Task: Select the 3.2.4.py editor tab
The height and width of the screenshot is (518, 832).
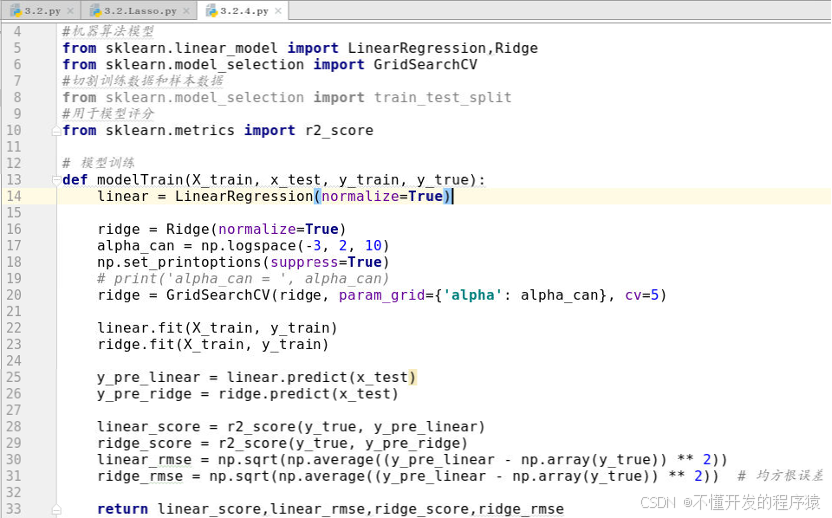Action: point(244,11)
